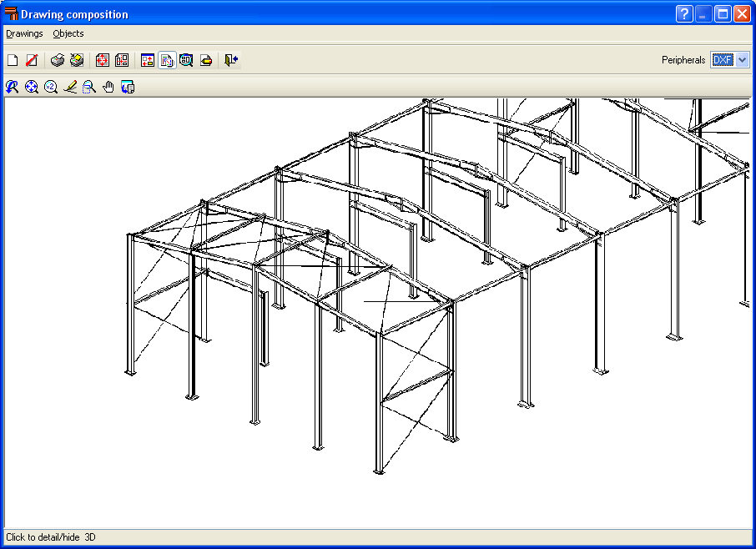The height and width of the screenshot is (549, 756).
Task: Click the zoom extents icon with blue arrows
Action: coord(32,87)
